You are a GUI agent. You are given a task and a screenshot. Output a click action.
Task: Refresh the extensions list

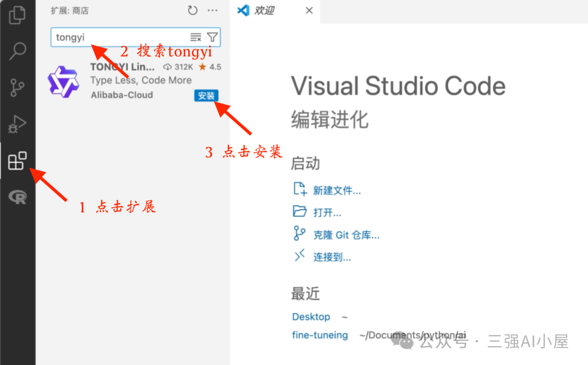click(193, 10)
